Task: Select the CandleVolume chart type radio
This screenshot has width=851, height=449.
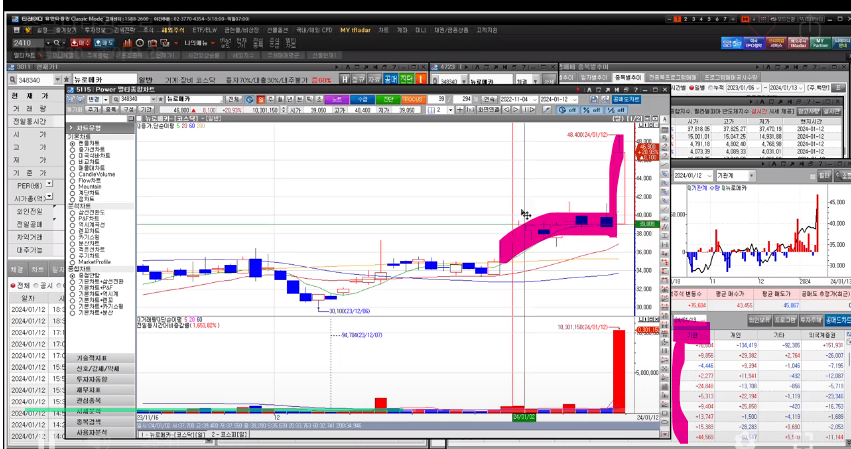Action: coord(72,174)
